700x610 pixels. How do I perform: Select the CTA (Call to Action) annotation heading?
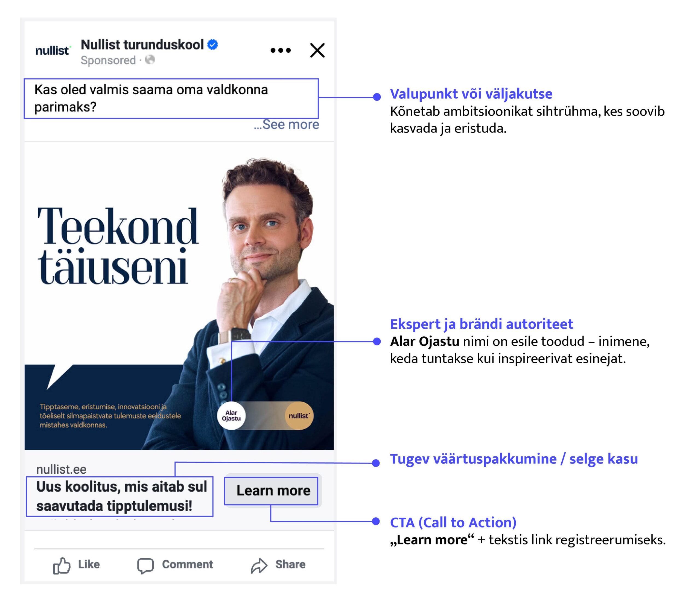click(x=453, y=523)
